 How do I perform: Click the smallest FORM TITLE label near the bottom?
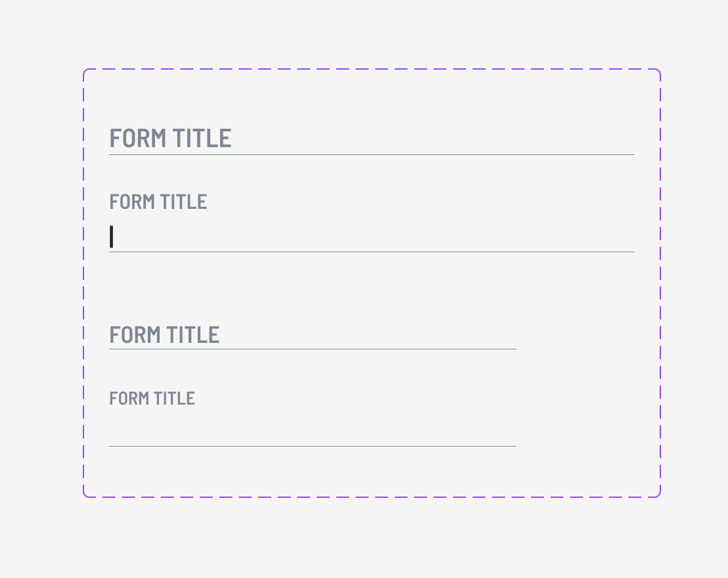[152, 399]
